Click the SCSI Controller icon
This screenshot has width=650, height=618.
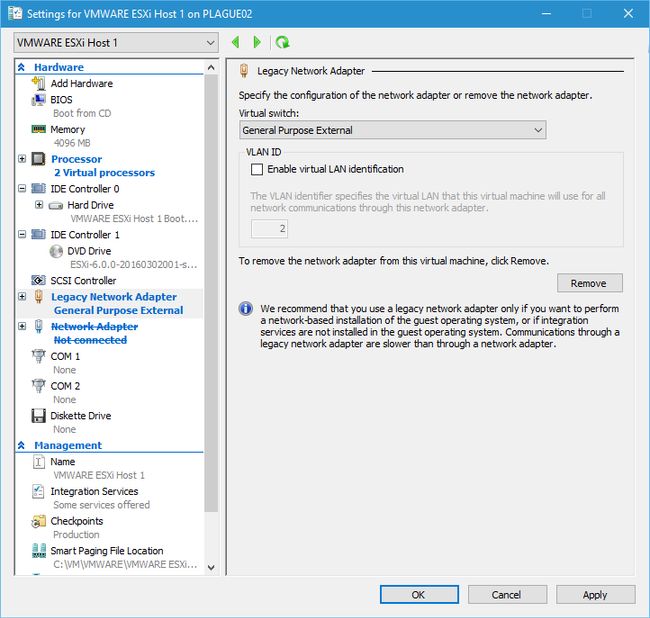[x=39, y=281]
